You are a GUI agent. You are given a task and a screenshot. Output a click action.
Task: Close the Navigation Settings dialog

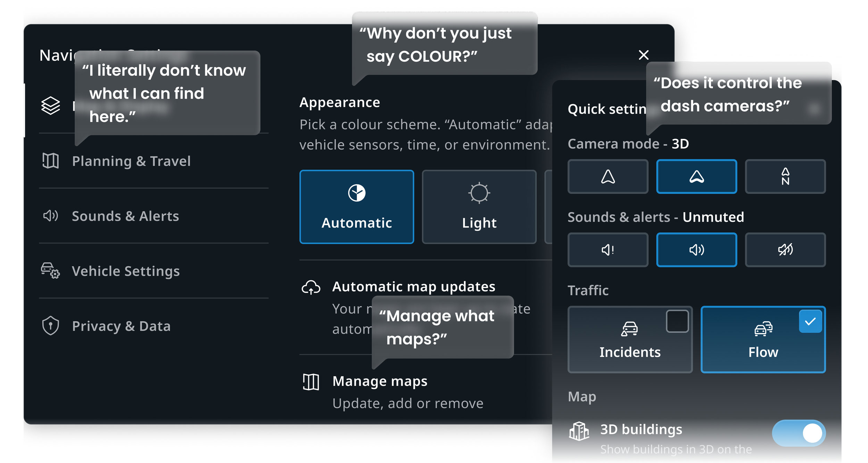point(643,55)
